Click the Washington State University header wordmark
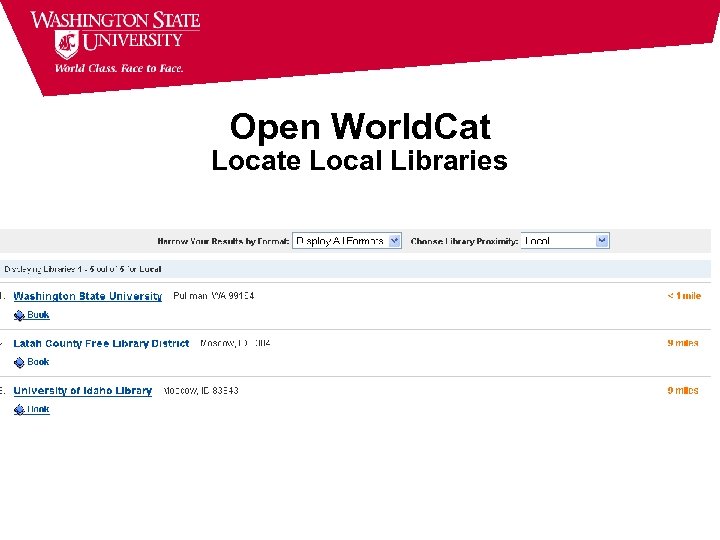 click(115, 30)
